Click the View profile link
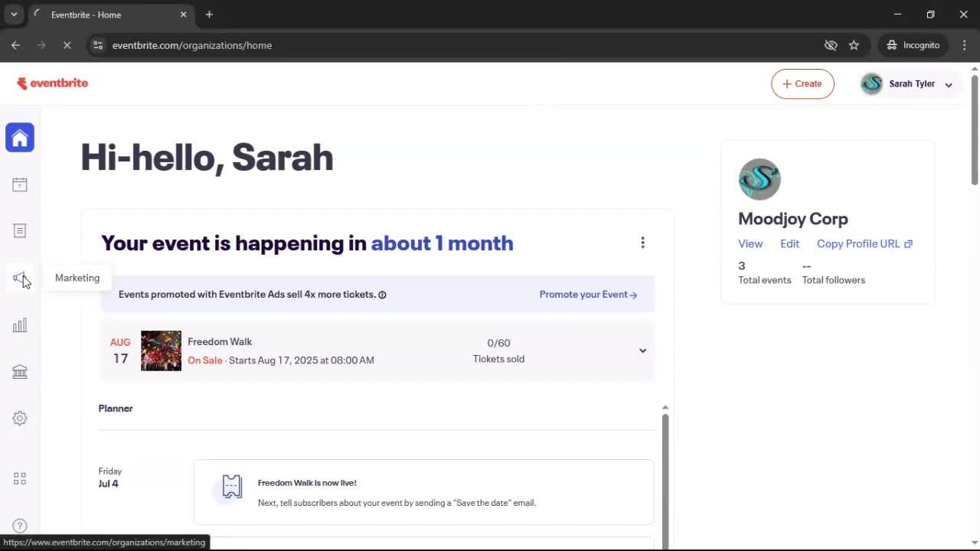 (750, 244)
